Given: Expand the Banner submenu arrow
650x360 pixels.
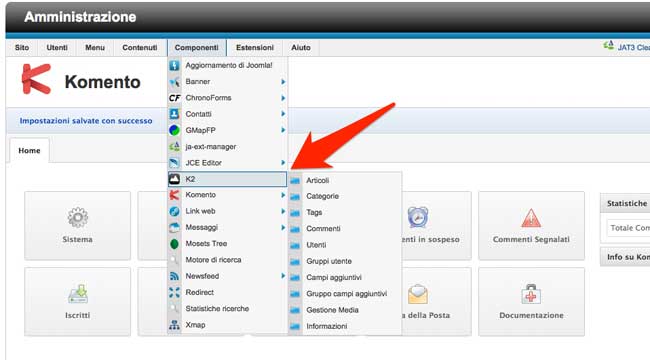Looking at the screenshot, I should [283, 82].
